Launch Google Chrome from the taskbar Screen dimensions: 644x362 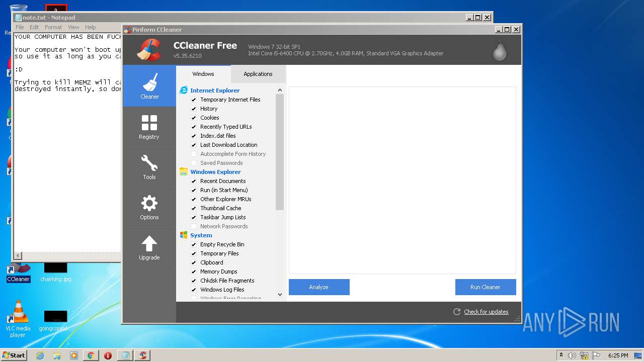[x=91, y=355]
